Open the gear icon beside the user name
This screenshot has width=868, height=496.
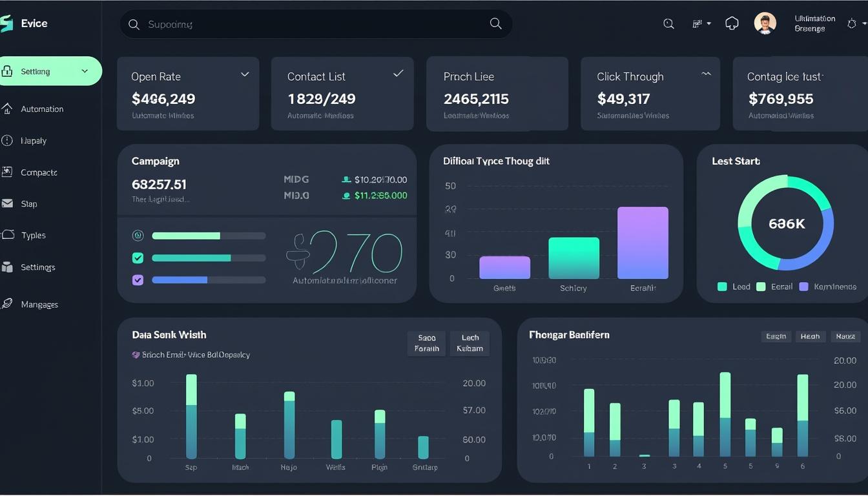(852, 23)
